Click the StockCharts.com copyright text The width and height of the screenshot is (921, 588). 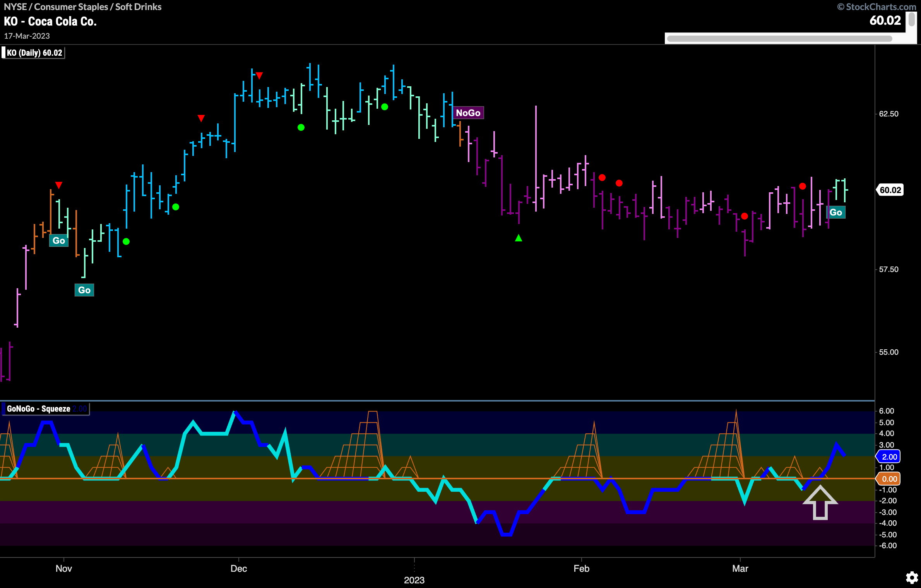876,7
